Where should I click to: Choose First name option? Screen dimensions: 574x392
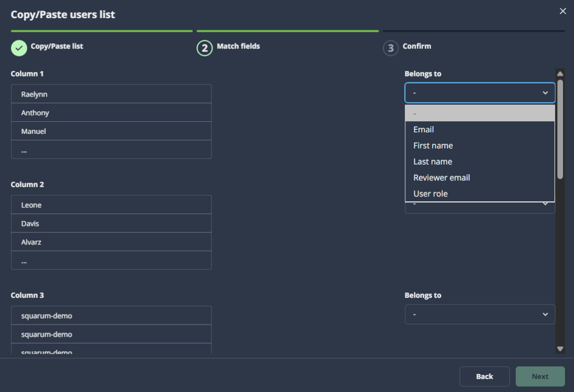[433, 145]
